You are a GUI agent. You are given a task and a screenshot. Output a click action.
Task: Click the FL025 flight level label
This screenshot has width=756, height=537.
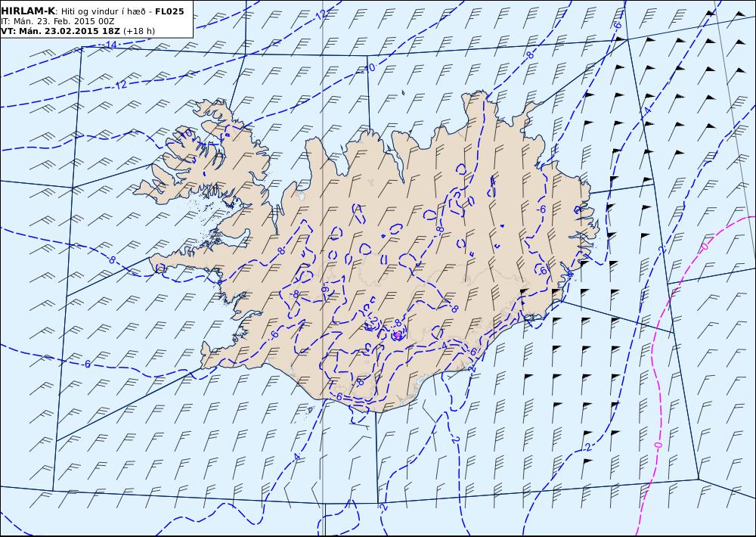click(169, 11)
